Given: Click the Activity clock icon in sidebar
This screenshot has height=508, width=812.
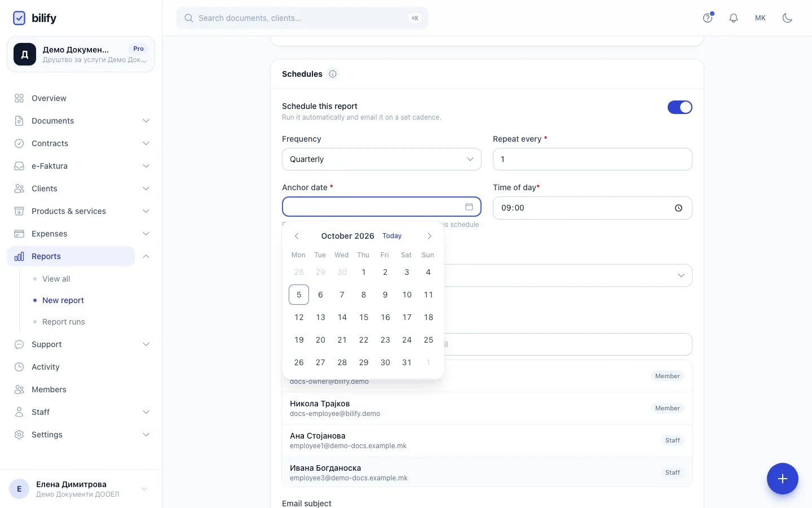Looking at the screenshot, I should [19, 367].
